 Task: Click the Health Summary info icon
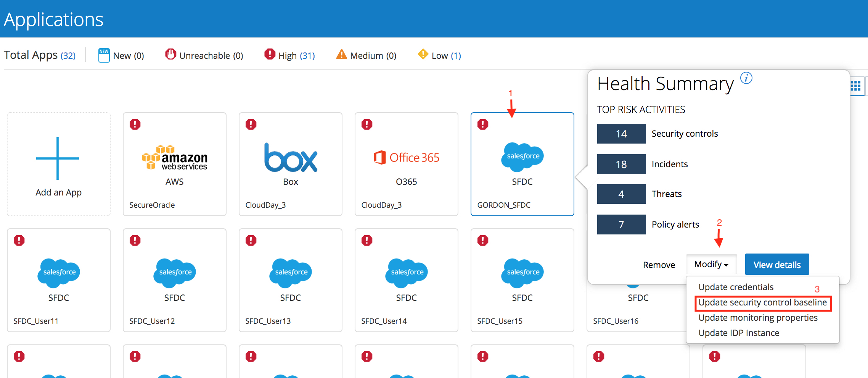[x=746, y=78]
